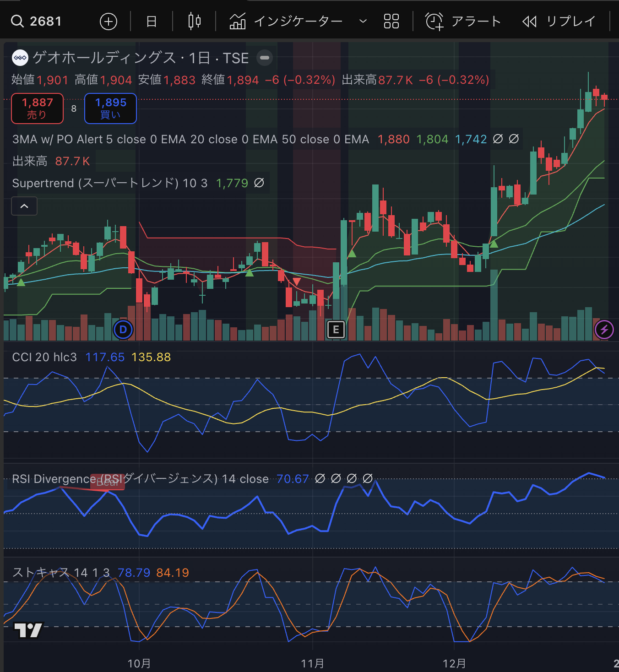Click the 1,887 売り sell button
The height and width of the screenshot is (672, 619).
pyautogui.click(x=37, y=108)
